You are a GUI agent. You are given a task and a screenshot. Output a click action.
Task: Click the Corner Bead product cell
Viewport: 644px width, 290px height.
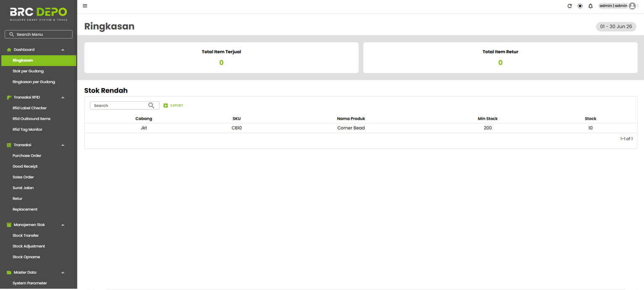pyautogui.click(x=351, y=128)
